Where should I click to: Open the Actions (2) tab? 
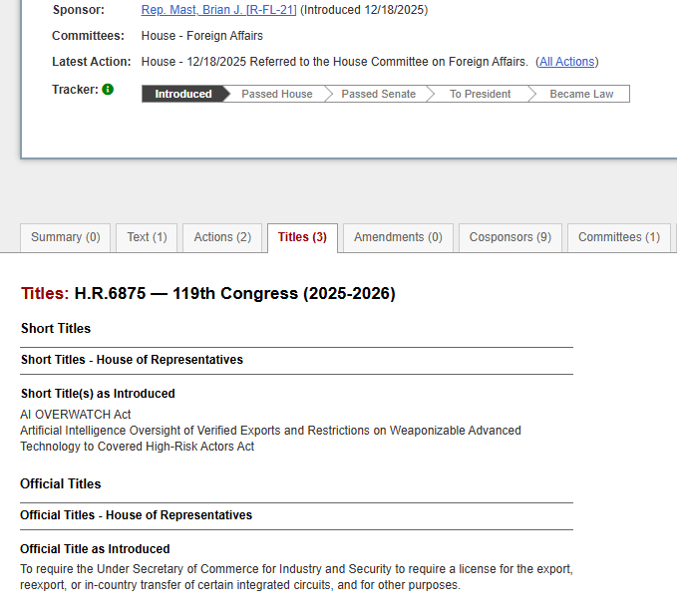222,237
